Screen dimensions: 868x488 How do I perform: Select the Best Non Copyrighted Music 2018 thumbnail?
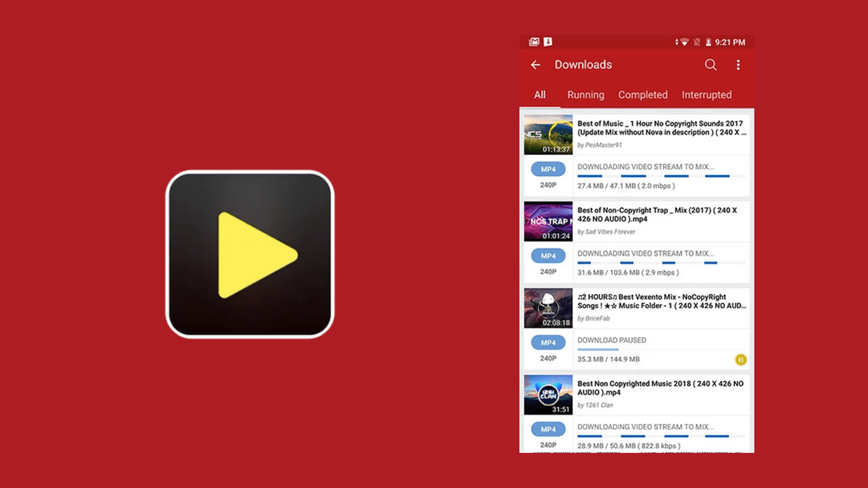pyautogui.click(x=547, y=394)
